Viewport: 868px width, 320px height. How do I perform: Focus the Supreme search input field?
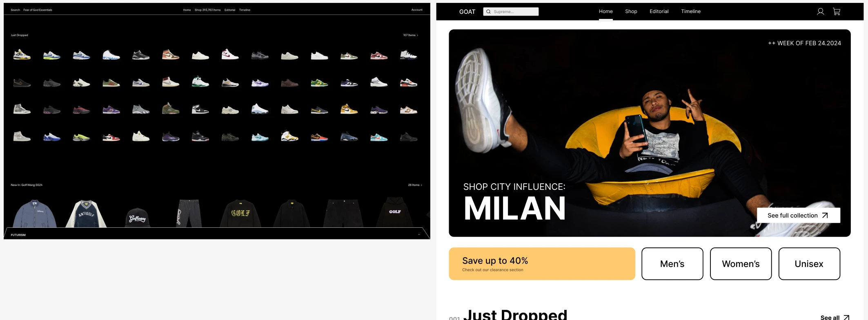[x=511, y=12]
